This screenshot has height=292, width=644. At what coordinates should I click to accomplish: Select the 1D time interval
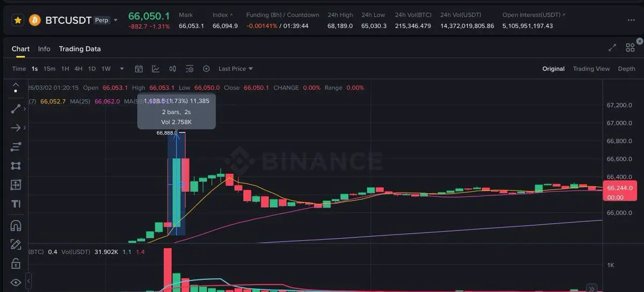coord(92,69)
